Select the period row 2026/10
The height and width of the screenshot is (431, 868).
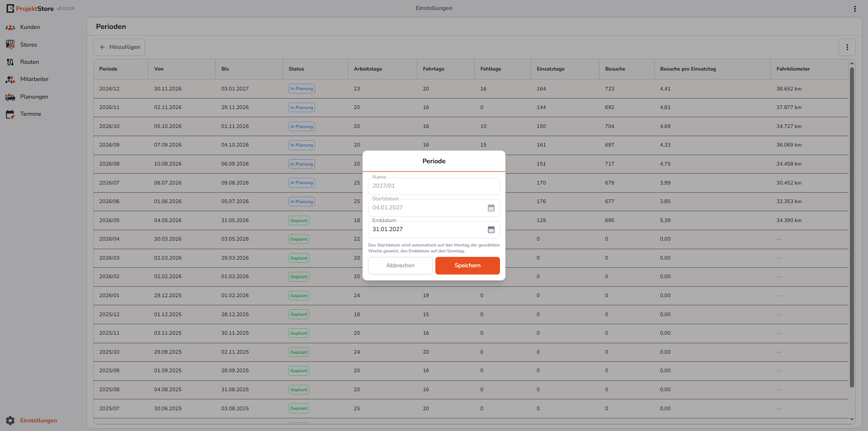pyautogui.click(x=471, y=127)
